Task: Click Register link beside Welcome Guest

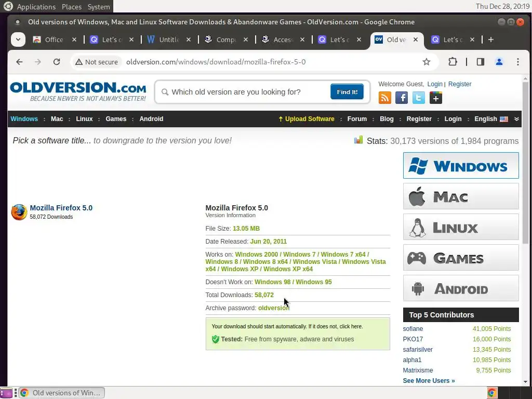Action: click(460, 84)
